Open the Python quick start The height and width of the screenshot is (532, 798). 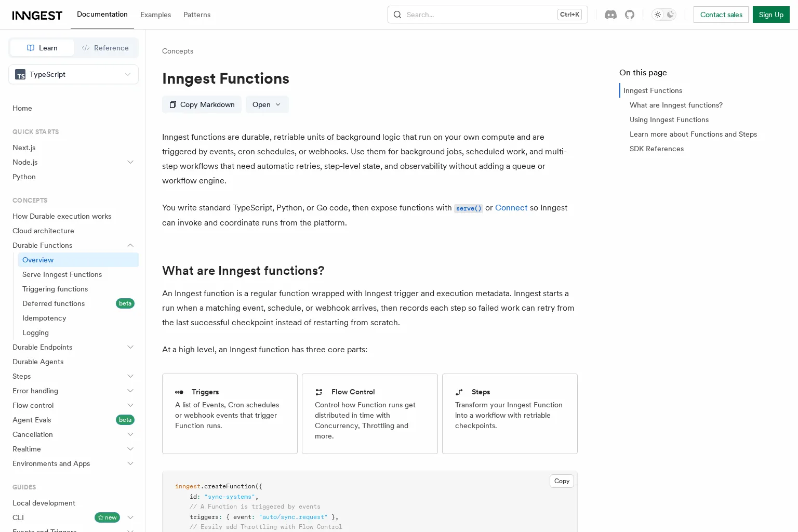pyautogui.click(x=24, y=177)
